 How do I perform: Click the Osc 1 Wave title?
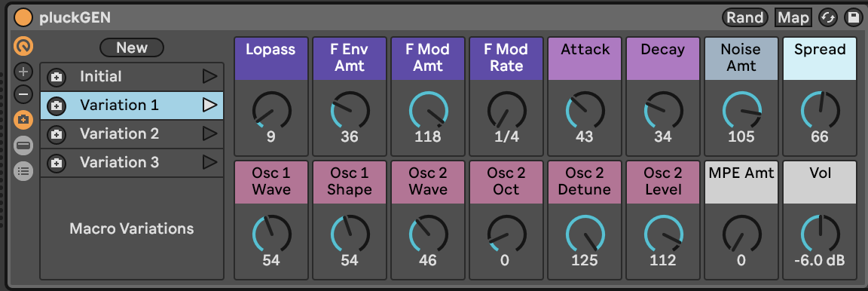pos(271,181)
